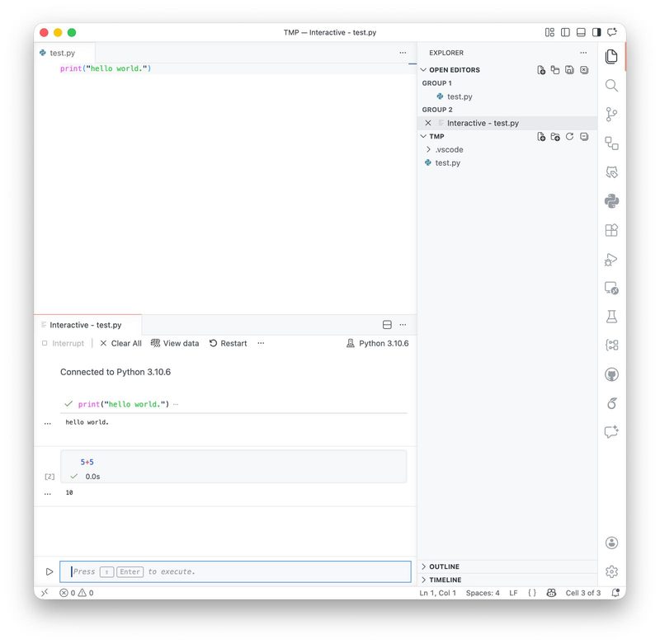Close the Interactive - test.py editor entry

click(x=428, y=123)
